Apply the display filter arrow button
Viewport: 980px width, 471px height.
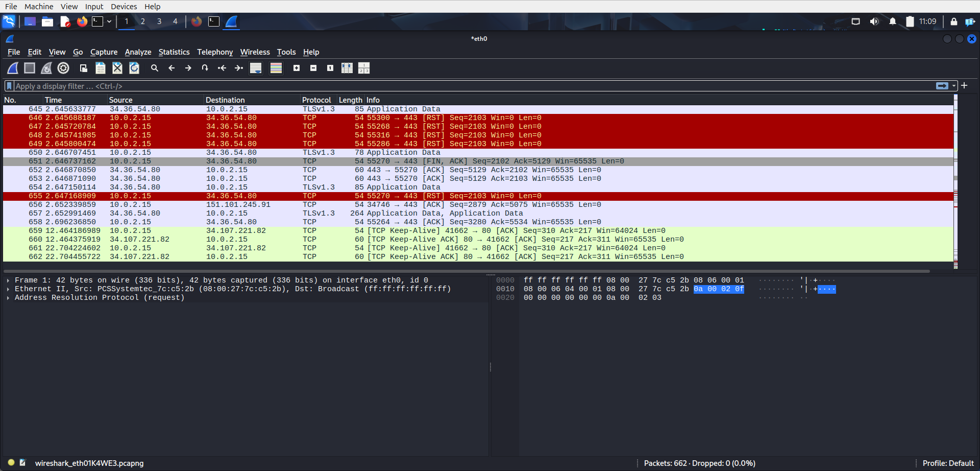tap(942, 86)
